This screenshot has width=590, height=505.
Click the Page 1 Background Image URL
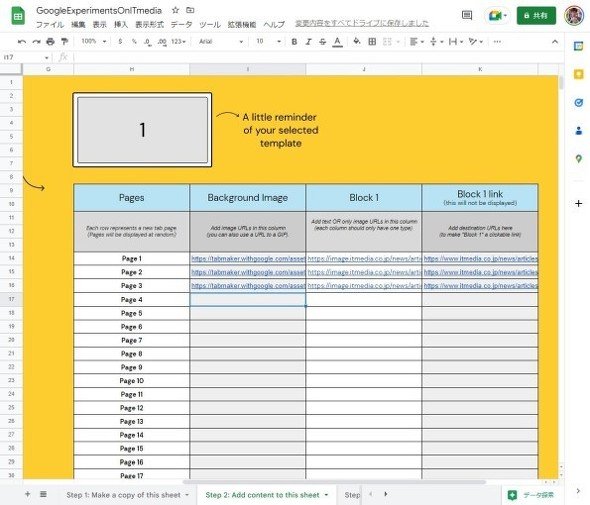click(248, 259)
